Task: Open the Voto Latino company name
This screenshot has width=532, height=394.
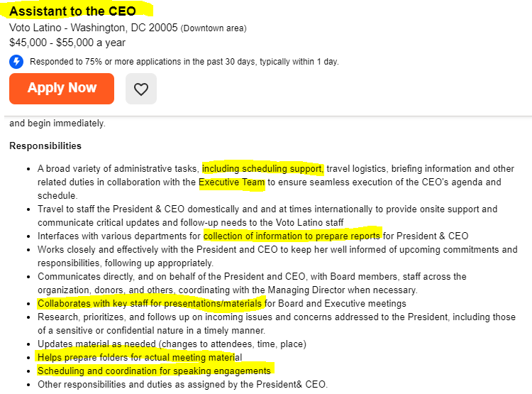Action: [x=35, y=28]
